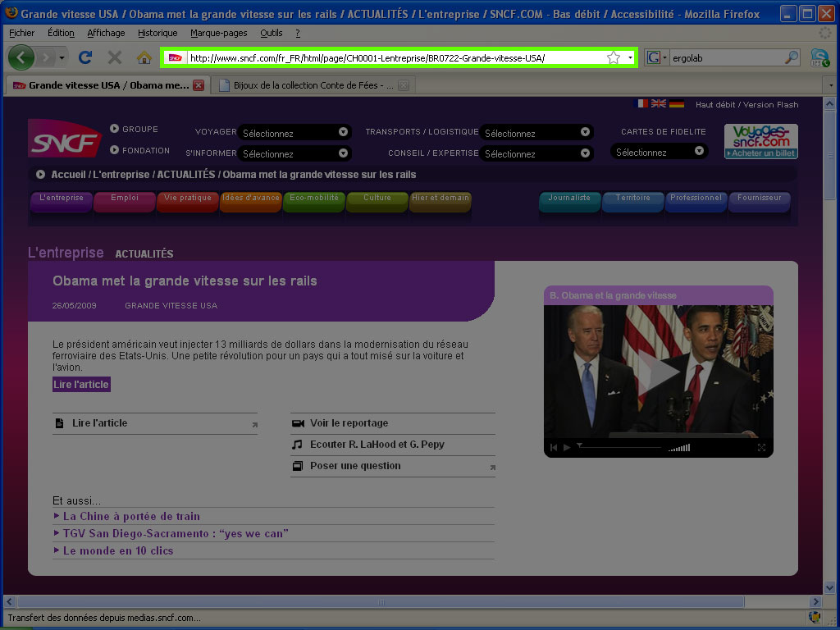Select the Journaliste site tab
This screenshot has height=630, width=840.
(569, 201)
